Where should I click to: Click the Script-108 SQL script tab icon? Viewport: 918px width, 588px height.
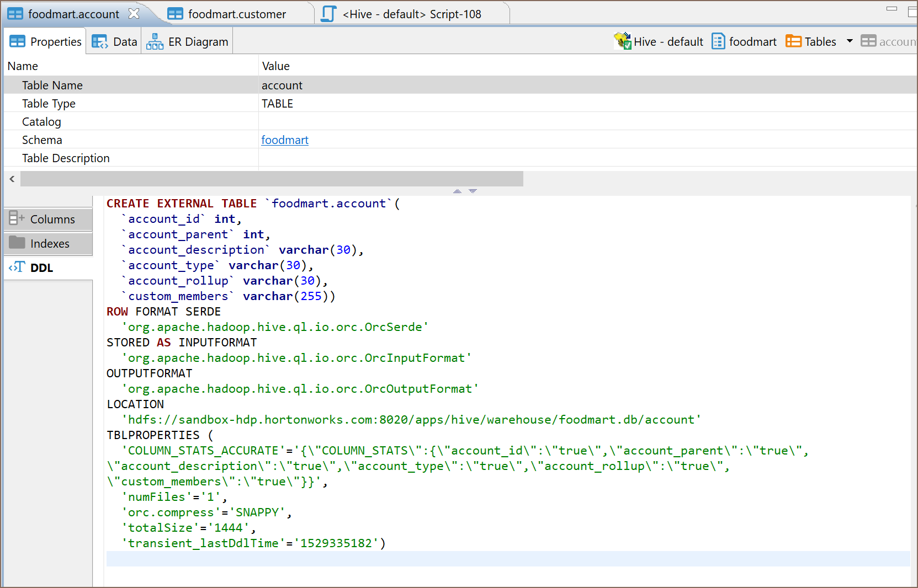click(329, 14)
